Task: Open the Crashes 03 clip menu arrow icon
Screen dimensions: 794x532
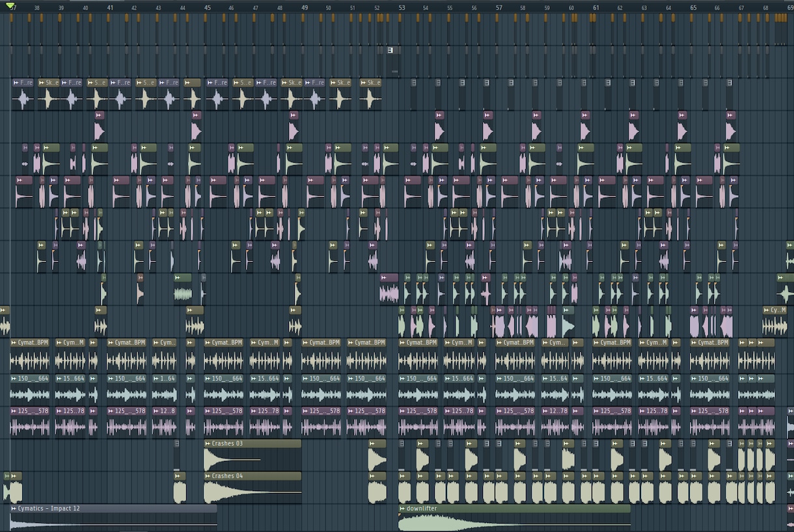Action: click(208, 444)
